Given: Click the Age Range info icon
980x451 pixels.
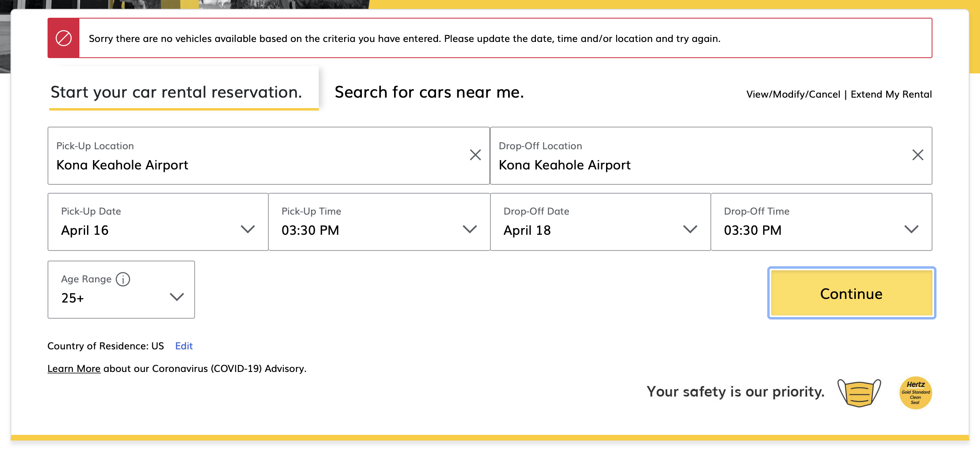Looking at the screenshot, I should point(123,279).
